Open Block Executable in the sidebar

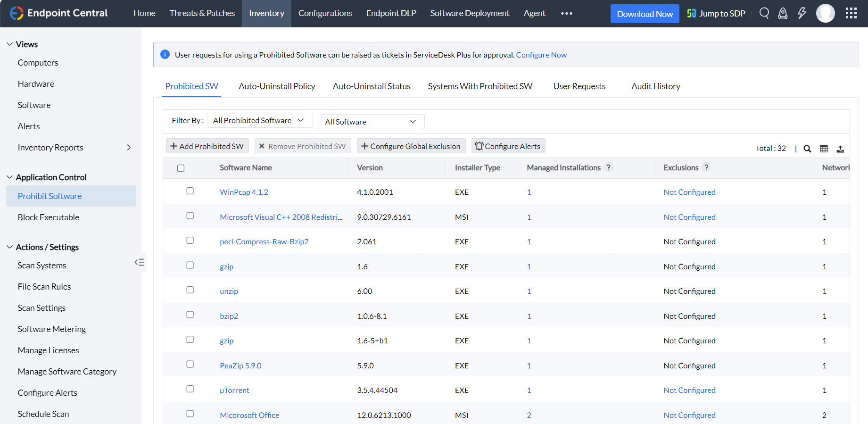[49, 217]
